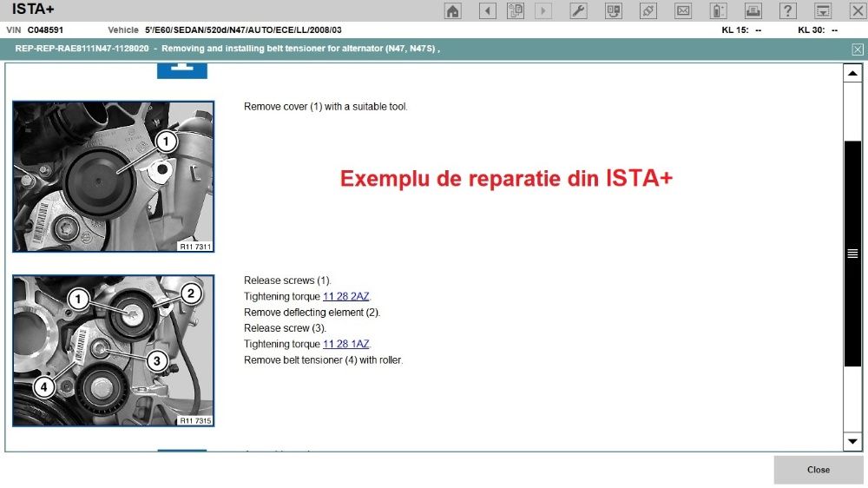Click the Close button

point(819,470)
